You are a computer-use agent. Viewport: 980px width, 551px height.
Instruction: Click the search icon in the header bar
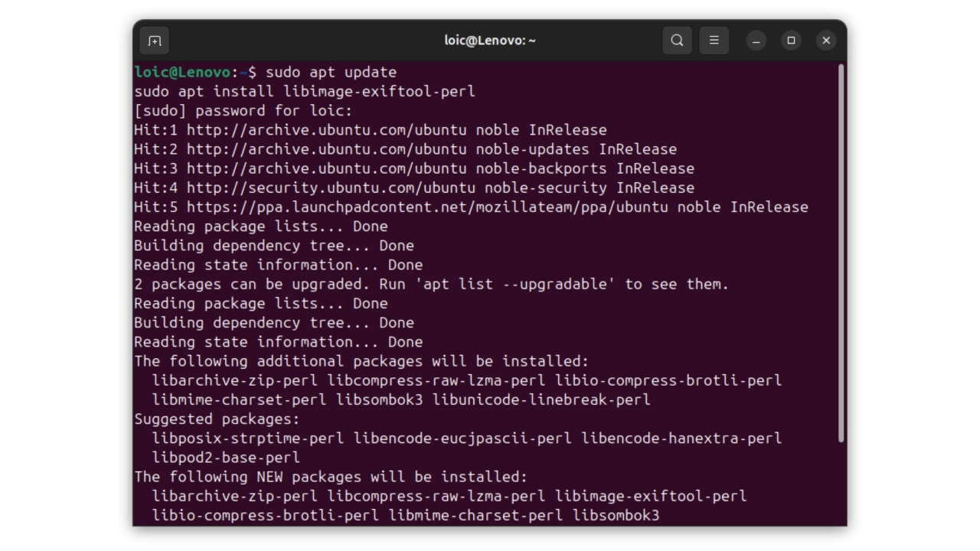tap(677, 41)
